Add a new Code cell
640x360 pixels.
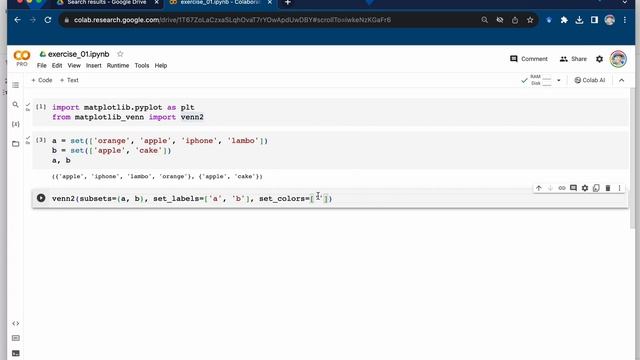[x=42, y=80]
